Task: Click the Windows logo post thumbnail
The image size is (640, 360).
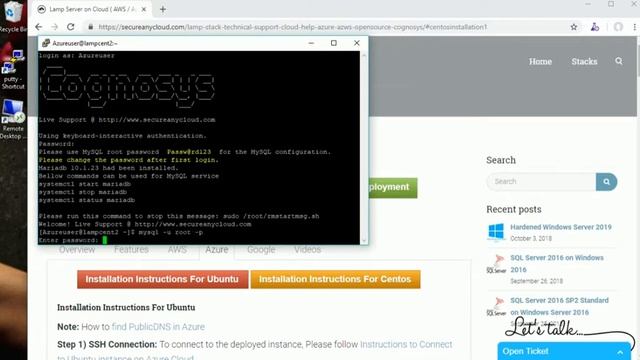Action: tap(496, 232)
